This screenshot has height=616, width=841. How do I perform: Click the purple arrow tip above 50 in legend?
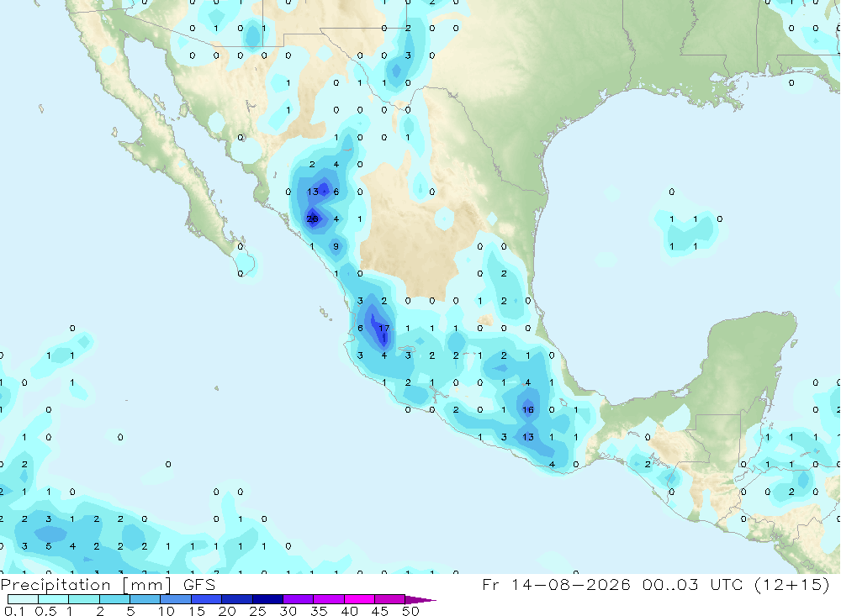point(420,600)
